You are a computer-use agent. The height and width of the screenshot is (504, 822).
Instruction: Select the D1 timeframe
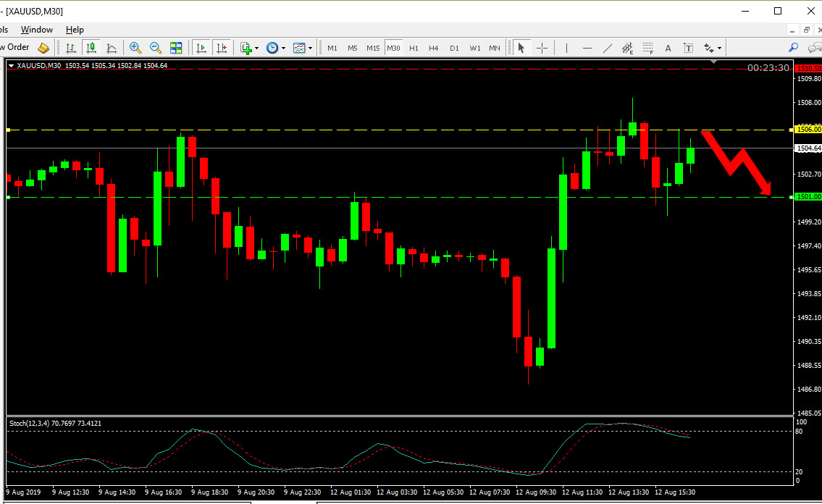click(454, 48)
